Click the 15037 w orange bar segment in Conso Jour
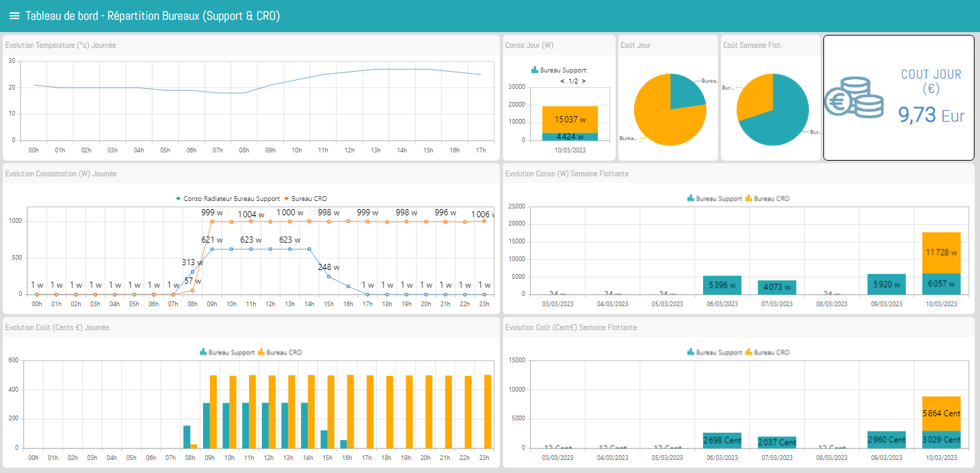Viewport: 980px width, 473px height. coord(570,119)
